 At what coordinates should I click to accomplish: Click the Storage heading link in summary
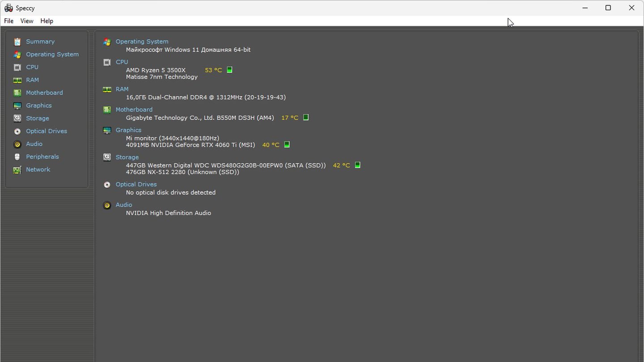coord(127,157)
